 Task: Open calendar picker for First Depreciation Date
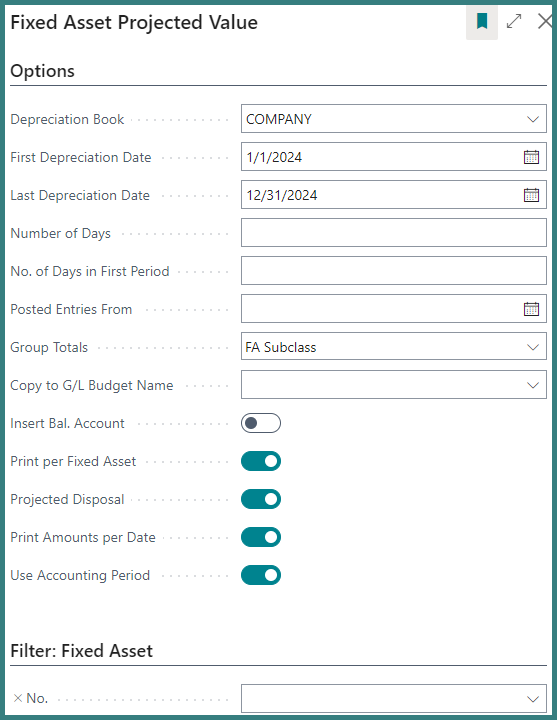[531, 157]
